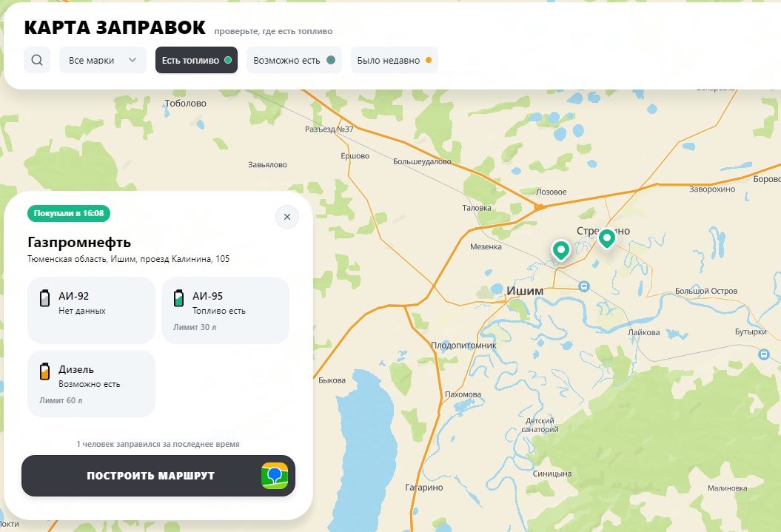Toggle the 'Есть топливо' filter
The image size is (781, 532).
[196, 60]
